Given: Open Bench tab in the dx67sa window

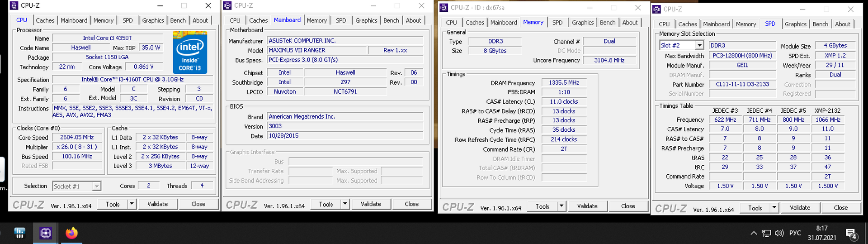Looking at the screenshot, I should coord(608,22).
